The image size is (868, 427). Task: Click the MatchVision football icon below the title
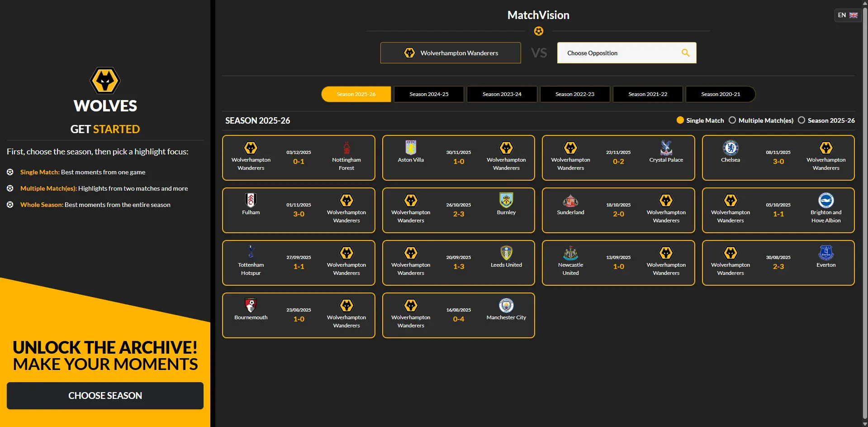pos(538,31)
